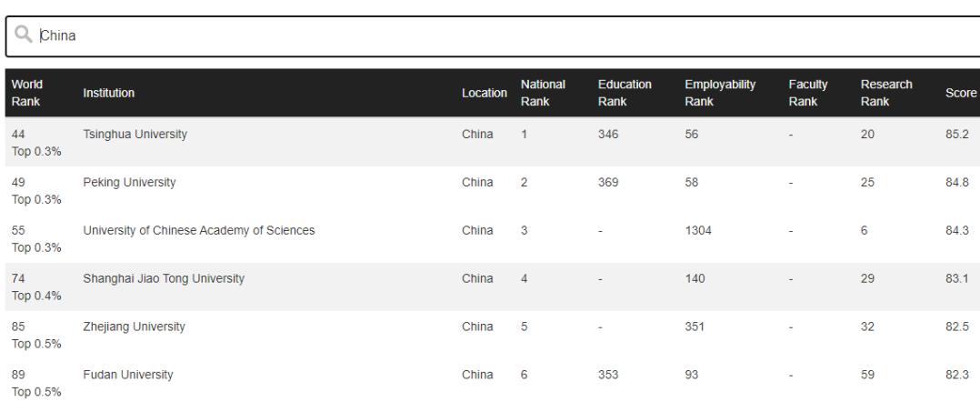980x412 pixels.
Task: Click research rank 20
Action: click(x=867, y=134)
